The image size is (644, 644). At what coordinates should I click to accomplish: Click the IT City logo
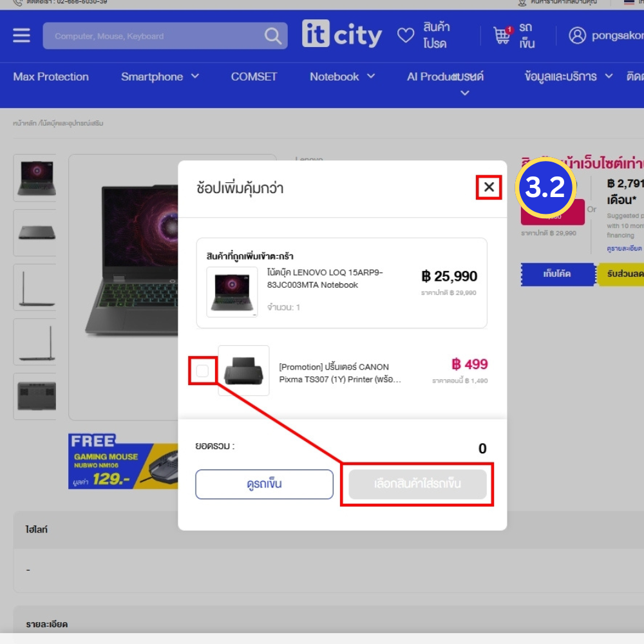(342, 34)
